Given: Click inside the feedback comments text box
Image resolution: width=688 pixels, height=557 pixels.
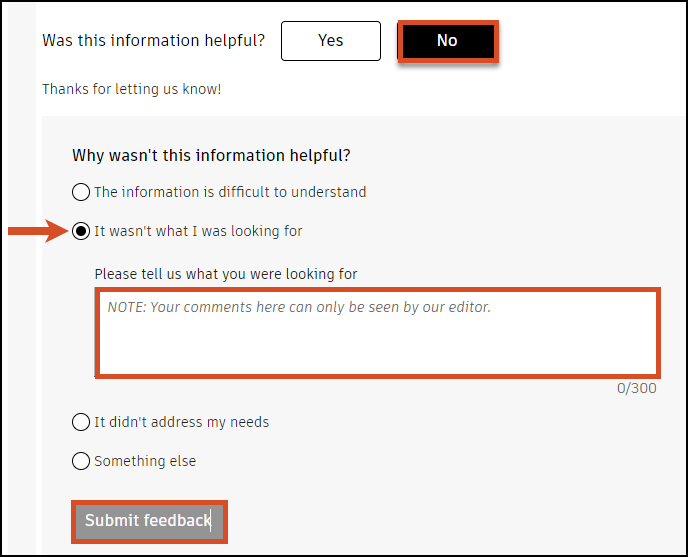Looking at the screenshot, I should (377, 332).
